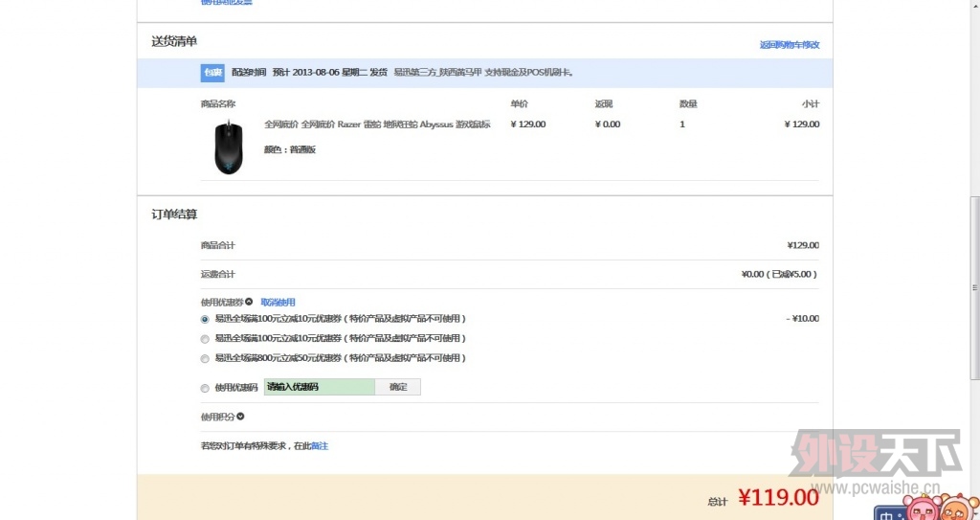980x520 pixels.
Task: Click the 商品合计 label
Action: [218, 245]
